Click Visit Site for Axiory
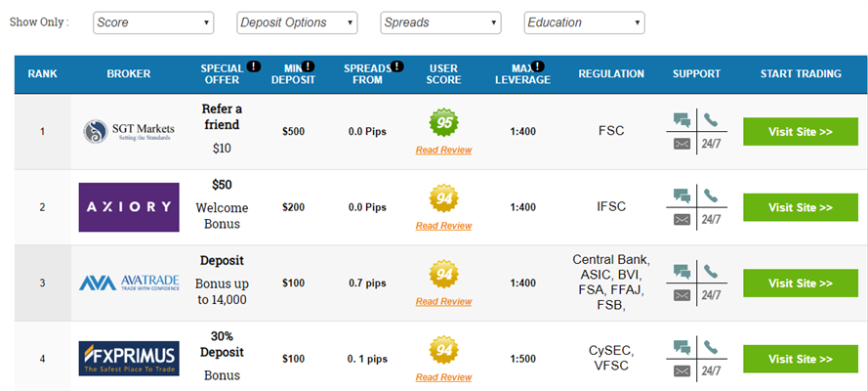This screenshot has height=391, width=868. [x=801, y=207]
